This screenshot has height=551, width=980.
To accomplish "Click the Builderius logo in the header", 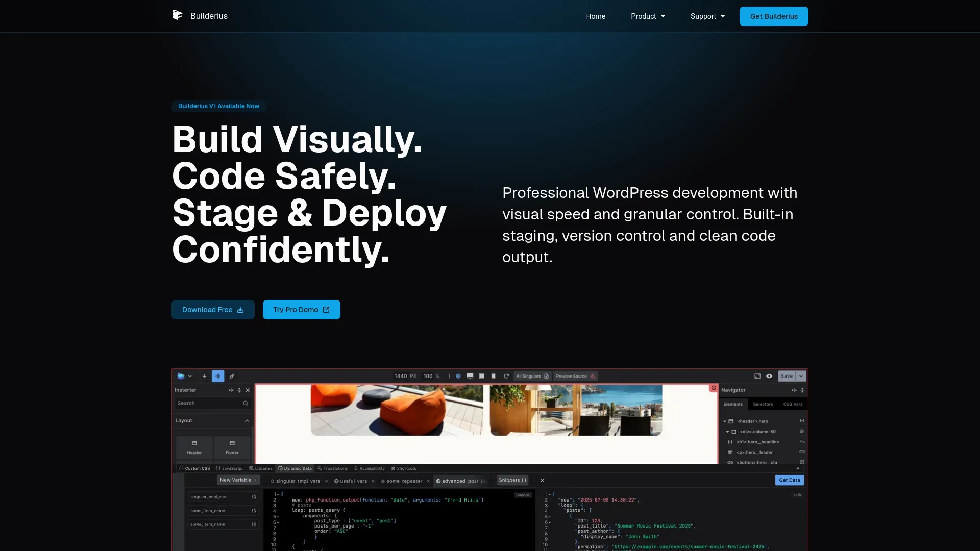I will (x=200, y=16).
